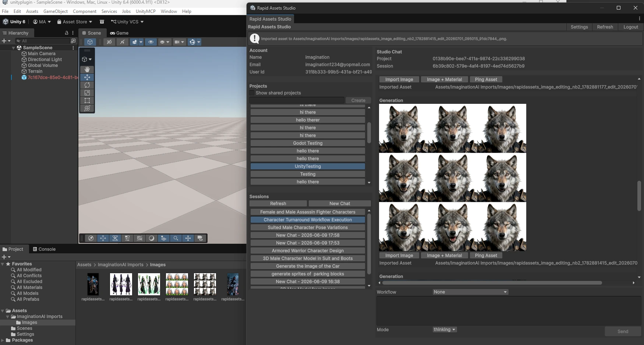The image size is (644, 345).
Task: Click the Logout button
Action: (x=631, y=27)
